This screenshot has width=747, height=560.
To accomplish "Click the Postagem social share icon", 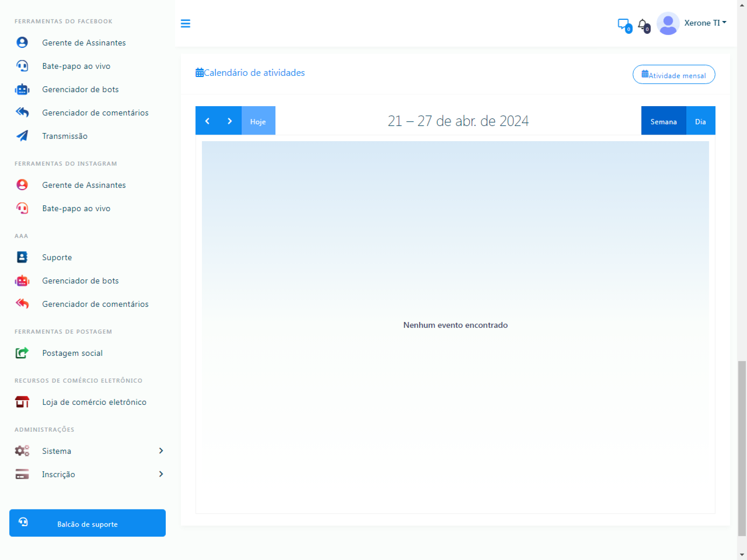I will click(22, 353).
